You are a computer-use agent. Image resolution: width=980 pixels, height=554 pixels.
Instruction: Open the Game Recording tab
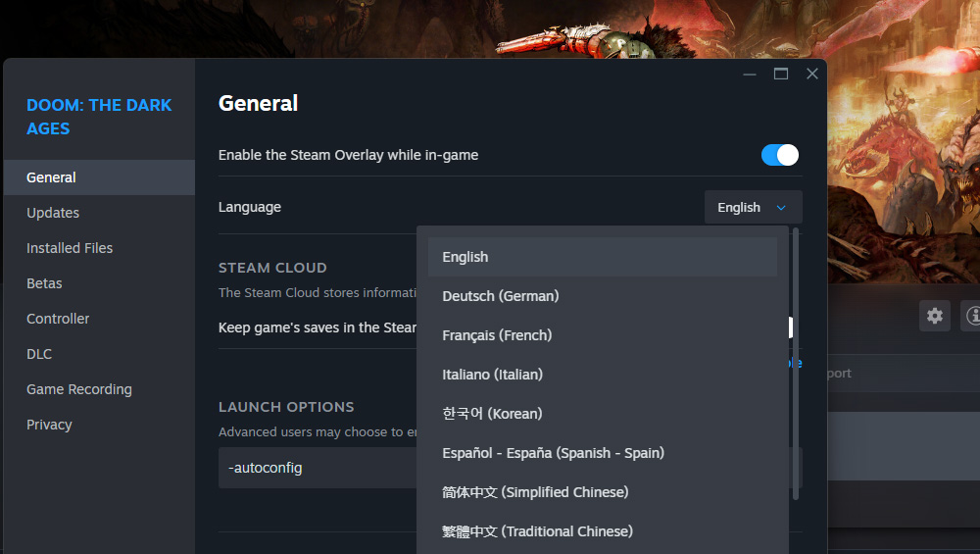tap(99, 389)
